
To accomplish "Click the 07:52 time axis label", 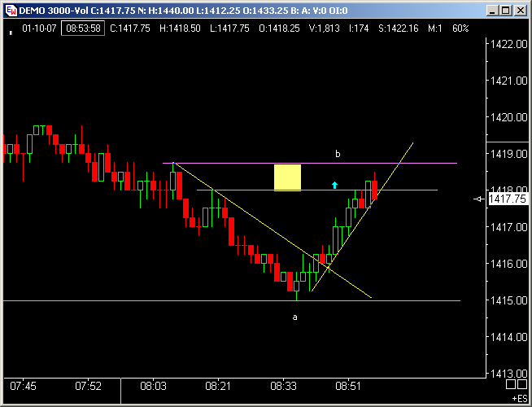I will [x=88, y=387].
